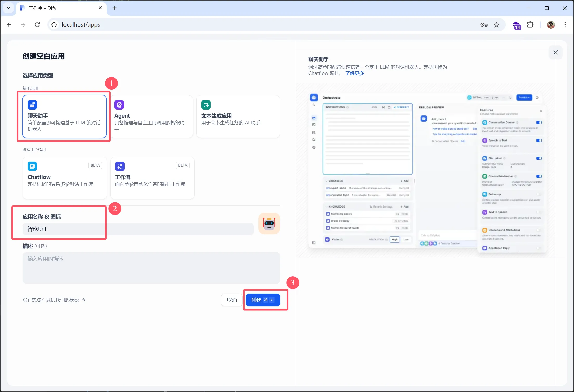Open the tab search chevron dropdown
Image resolution: width=574 pixels, height=392 pixels.
[8, 8]
